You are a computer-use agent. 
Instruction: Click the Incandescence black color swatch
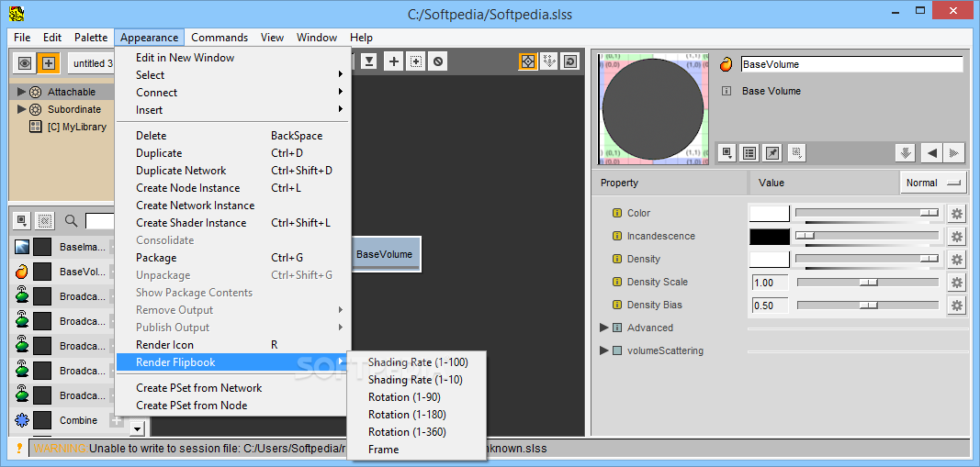tap(770, 237)
